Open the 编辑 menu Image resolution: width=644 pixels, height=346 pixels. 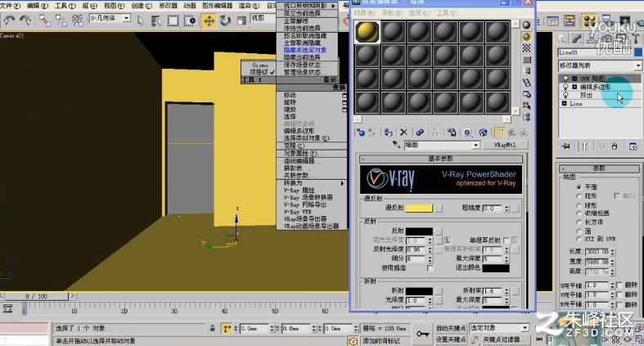(38, 6)
